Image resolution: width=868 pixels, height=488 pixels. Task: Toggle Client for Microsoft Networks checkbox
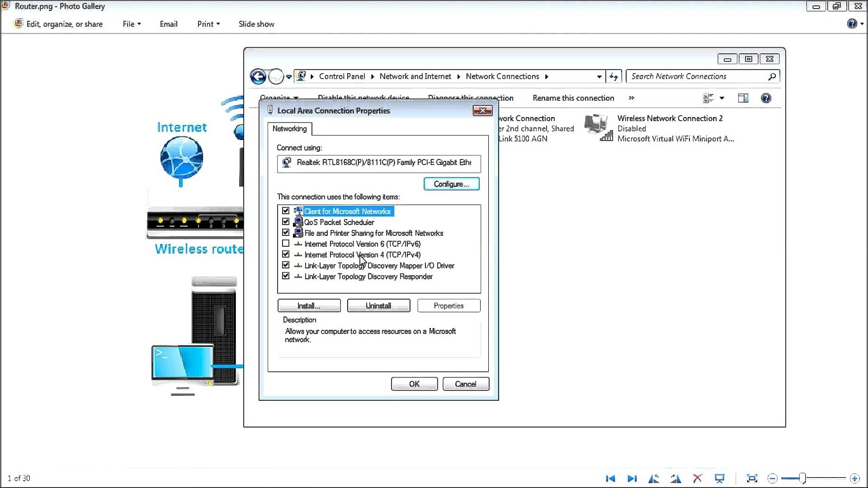point(286,211)
